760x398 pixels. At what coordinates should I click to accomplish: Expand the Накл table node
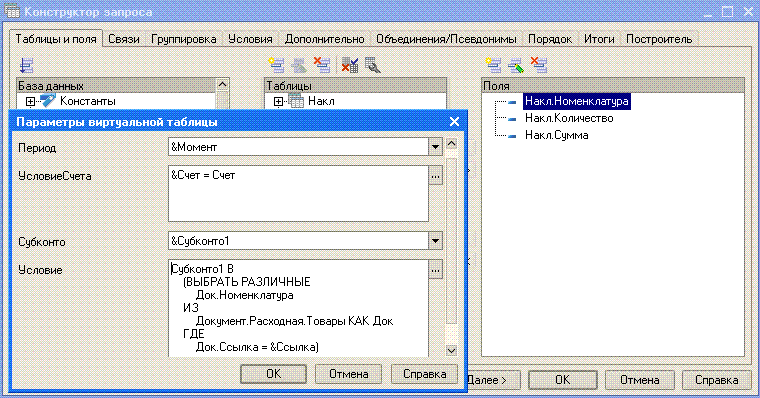click(x=278, y=102)
